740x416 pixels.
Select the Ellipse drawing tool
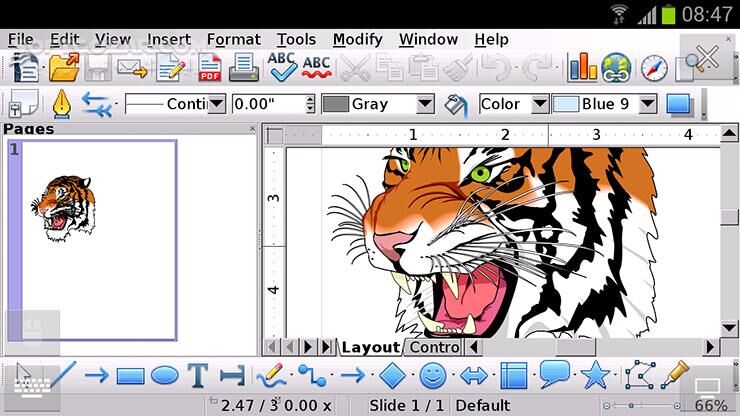[164, 376]
